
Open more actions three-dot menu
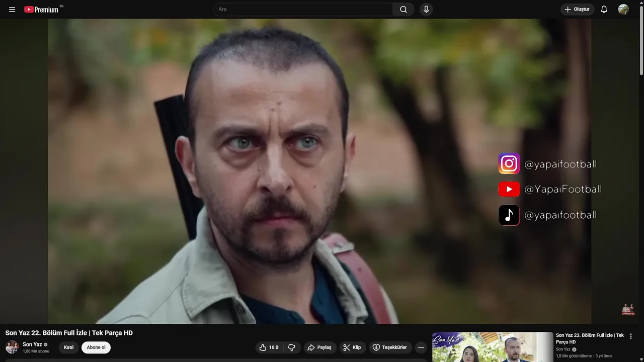click(x=421, y=347)
